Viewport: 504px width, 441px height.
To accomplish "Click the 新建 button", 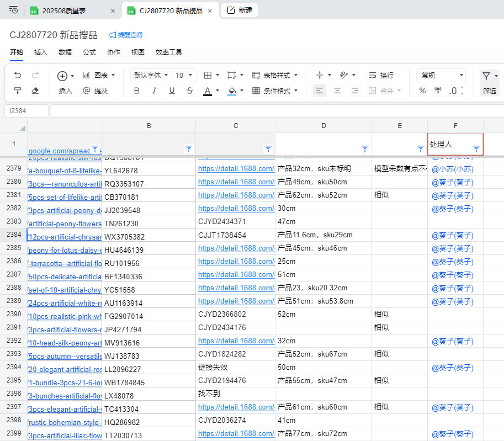I will click(x=240, y=10).
